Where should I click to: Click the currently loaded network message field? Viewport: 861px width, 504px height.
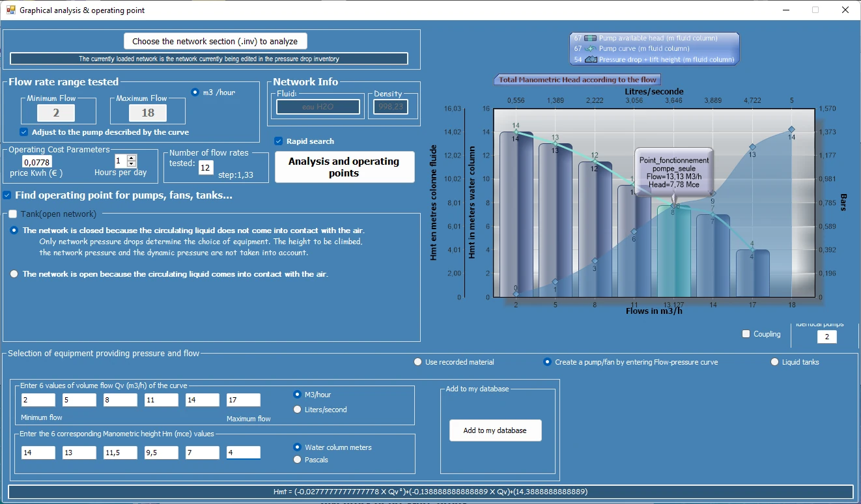(x=209, y=59)
